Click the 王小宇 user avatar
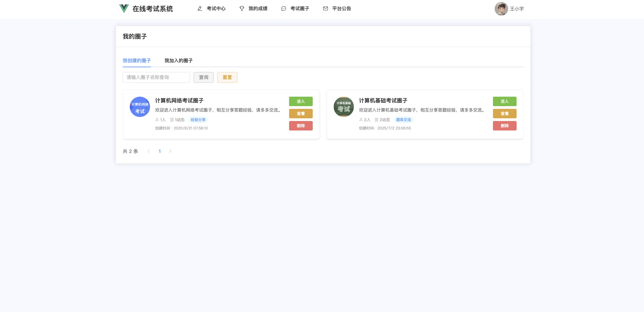Image resolution: width=644 pixels, height=312 pixels. (x=501, y=9)
